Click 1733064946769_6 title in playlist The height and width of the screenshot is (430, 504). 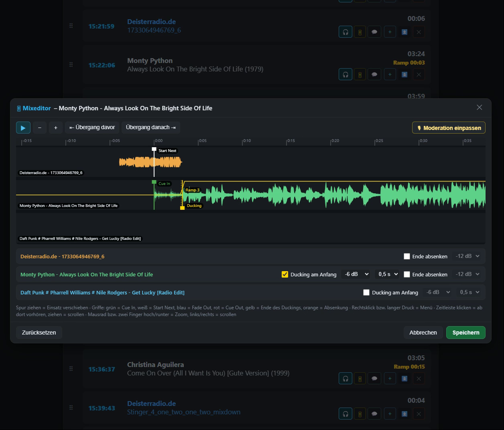tap(154, 30)
